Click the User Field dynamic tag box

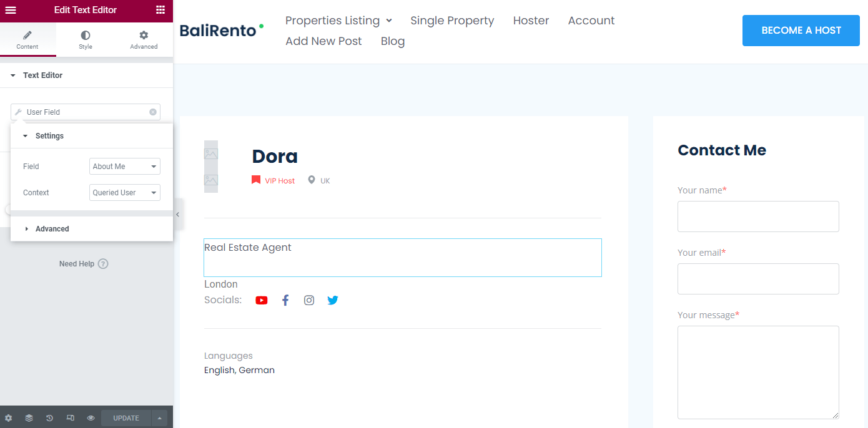86,112
